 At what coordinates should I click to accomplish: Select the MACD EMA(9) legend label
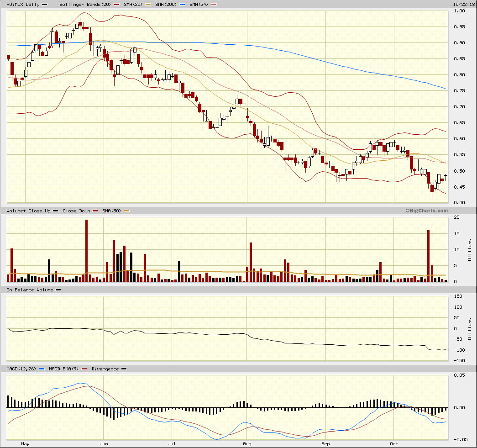(63, 369)
